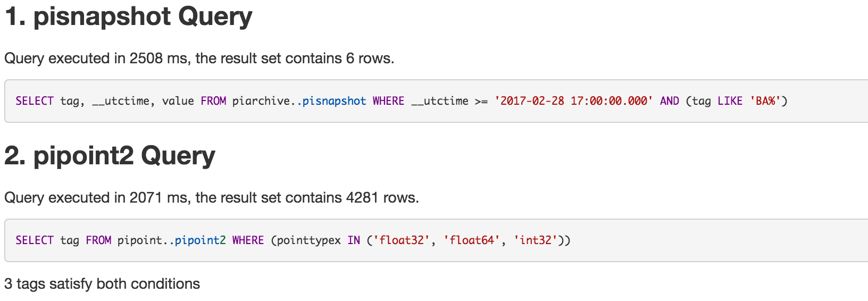Screen dimensions: 868x301
Task: Click the "2. pipoint2 Query" heading
Action: click(x=110, y=156)
